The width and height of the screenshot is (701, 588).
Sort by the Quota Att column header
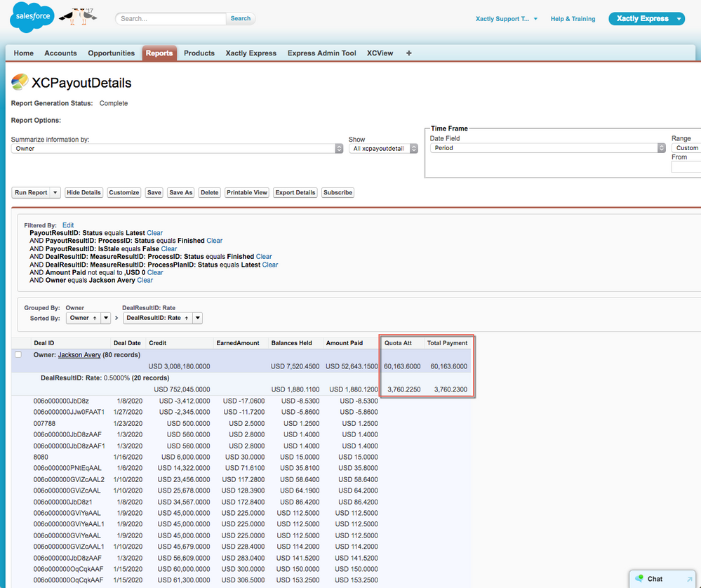[x=398, y=343]
